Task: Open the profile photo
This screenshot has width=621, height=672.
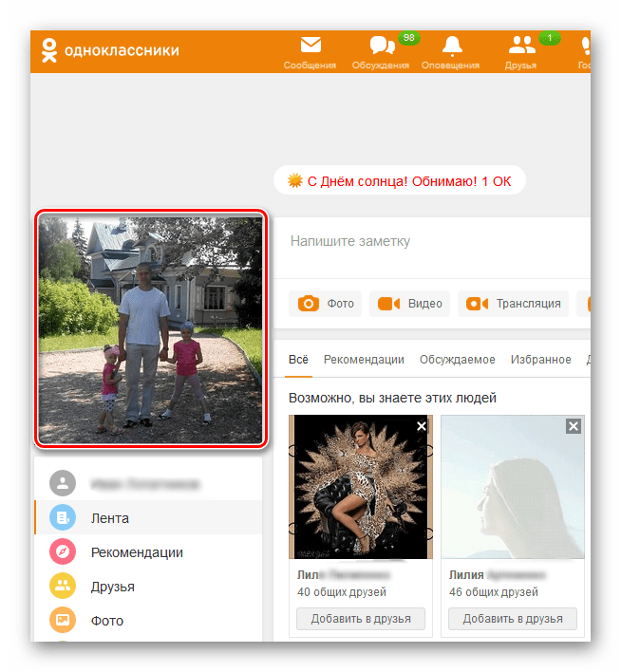Action: [x=151, y=328]
